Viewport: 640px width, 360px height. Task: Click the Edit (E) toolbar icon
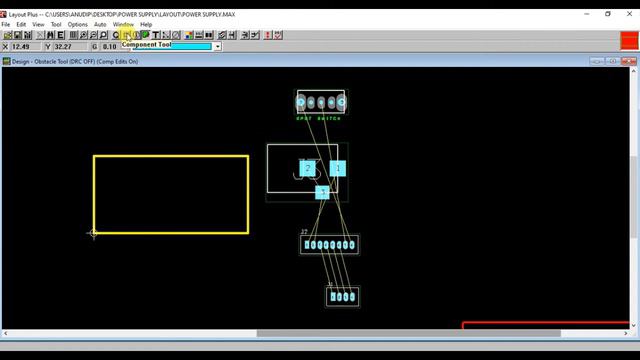coord(60,36)
